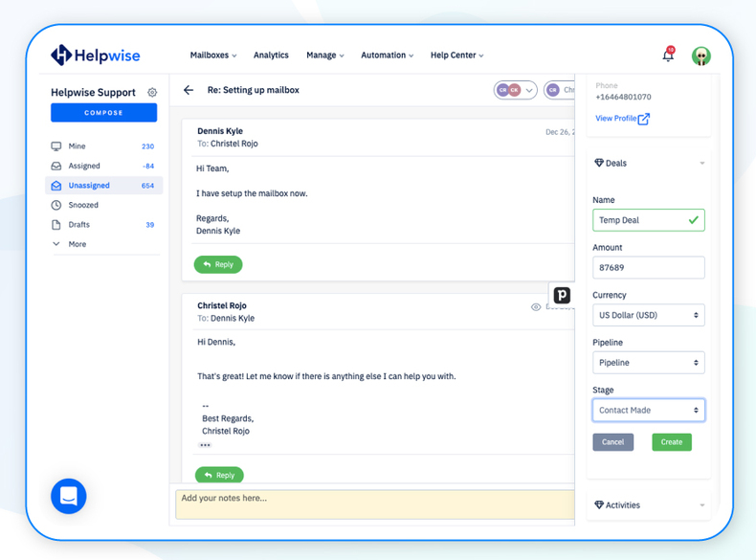
Task: Click the phone number +16464801070
Action: pos(623,97)
